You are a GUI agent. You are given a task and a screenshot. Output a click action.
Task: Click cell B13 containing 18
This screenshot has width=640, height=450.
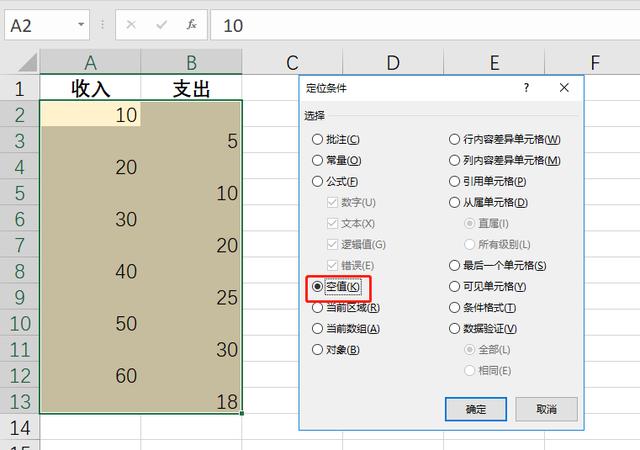191,401
